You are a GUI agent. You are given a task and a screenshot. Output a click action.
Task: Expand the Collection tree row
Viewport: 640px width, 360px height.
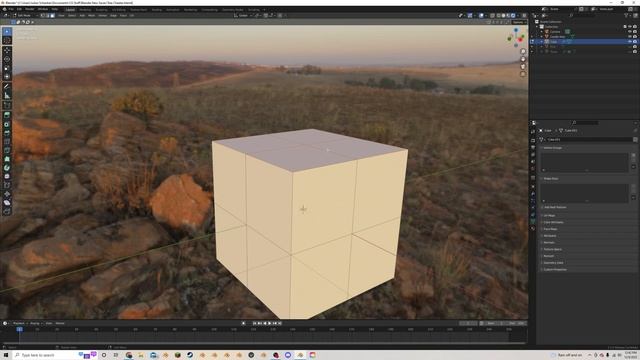[537, 27]
